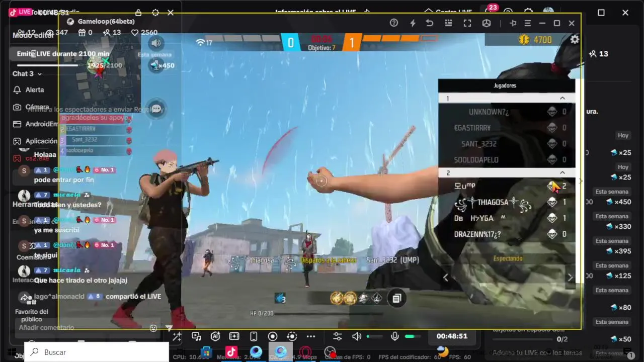Click the in-game speaker voice button
Image resolution: width=644 pixels, height=362 pixels.
pyautogui.click(x=156, y=43)
